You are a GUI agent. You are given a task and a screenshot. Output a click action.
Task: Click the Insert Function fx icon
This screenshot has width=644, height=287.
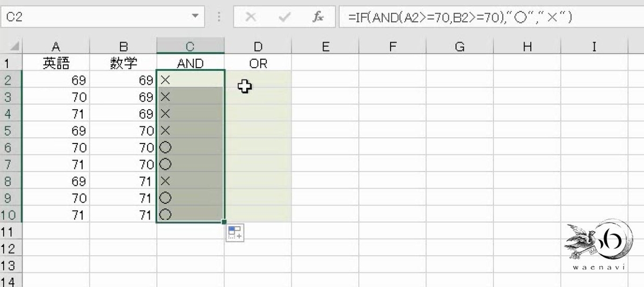[x=318, y=17]
